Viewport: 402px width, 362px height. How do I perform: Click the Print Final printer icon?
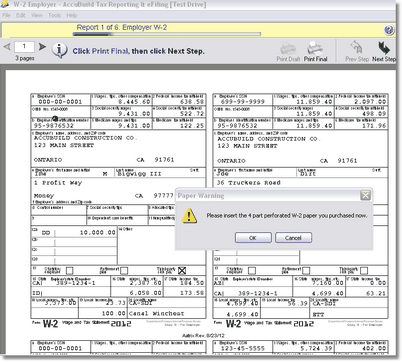(x=315, y=49)
